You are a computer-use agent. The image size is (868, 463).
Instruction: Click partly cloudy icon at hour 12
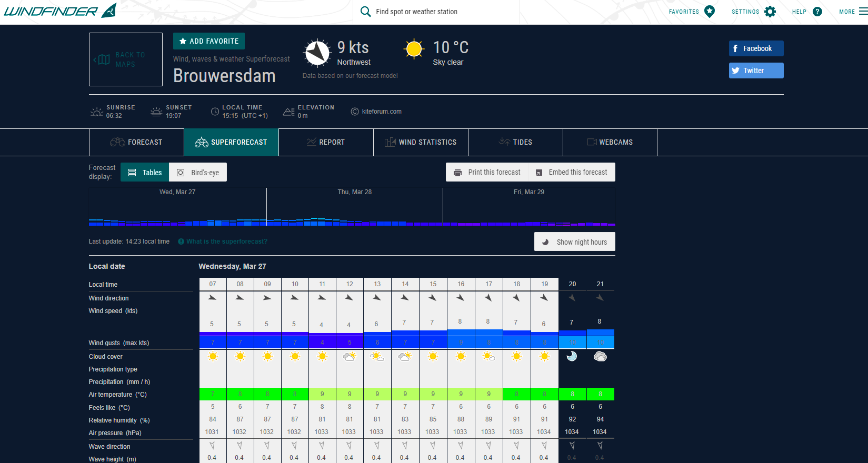tap(350, 357)
